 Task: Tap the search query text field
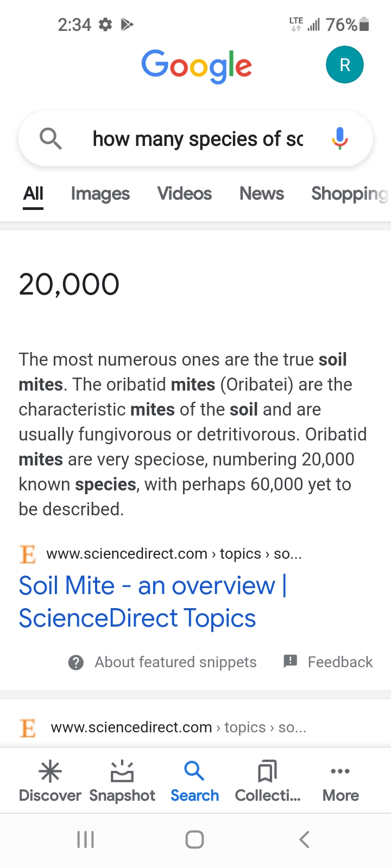click(x=198, y=139)
